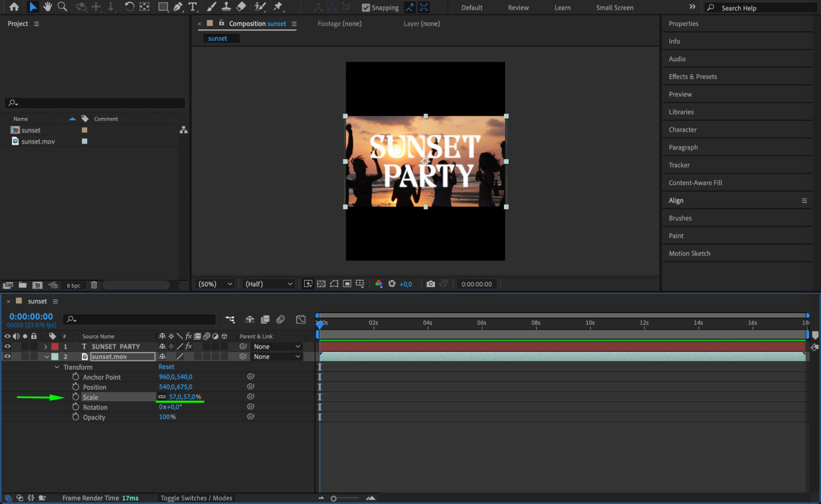Screen dimensions: 821x504
Task: Select the Zoom magnifier tool
Action: pos(62,7)
